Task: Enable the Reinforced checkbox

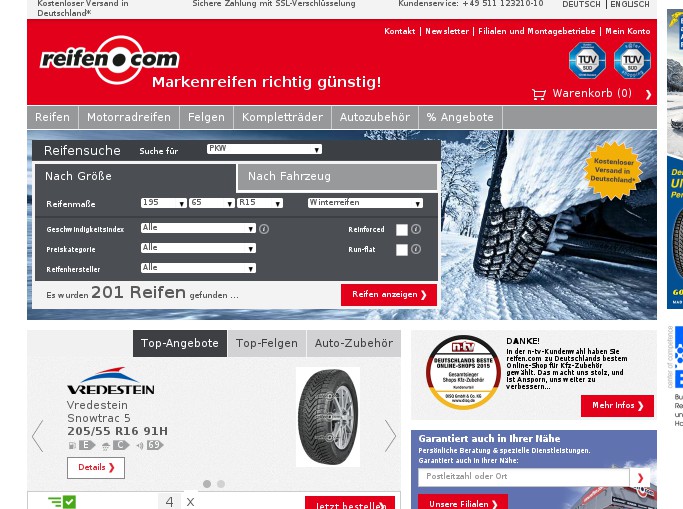Action: point(402,229)
